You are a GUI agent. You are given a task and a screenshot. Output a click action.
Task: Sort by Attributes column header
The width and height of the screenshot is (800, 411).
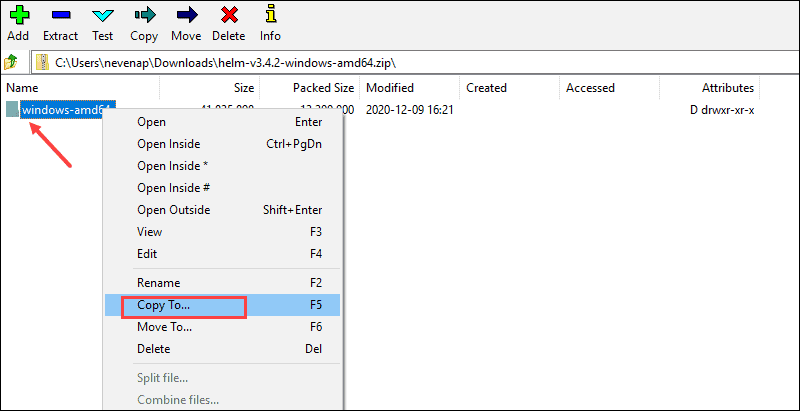click(710, 88)
